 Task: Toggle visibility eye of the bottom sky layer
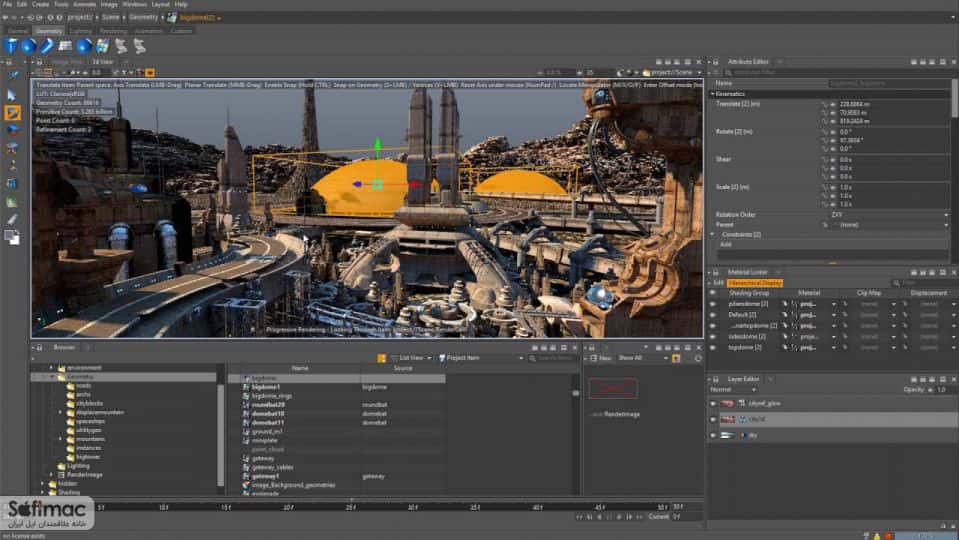point(713,435)
